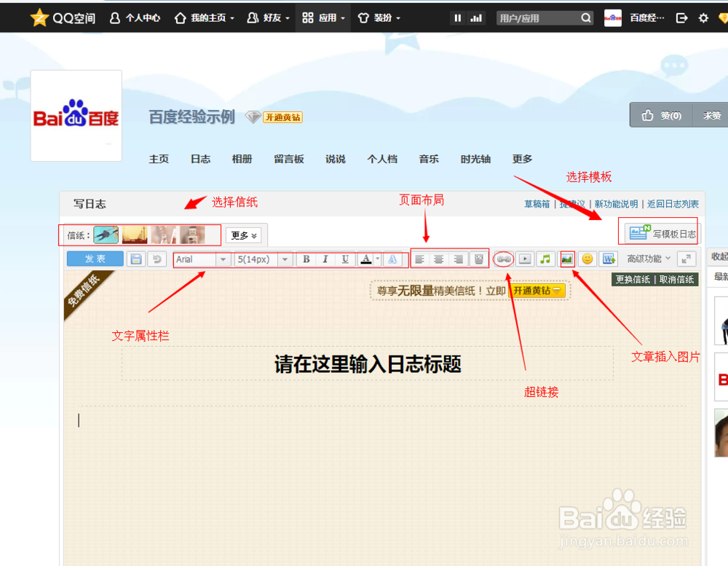Image resolution: width=728 pixels, height=566 pixels.
Task: Open 草稿箱 to view drafts
Action: coord(536,204)
